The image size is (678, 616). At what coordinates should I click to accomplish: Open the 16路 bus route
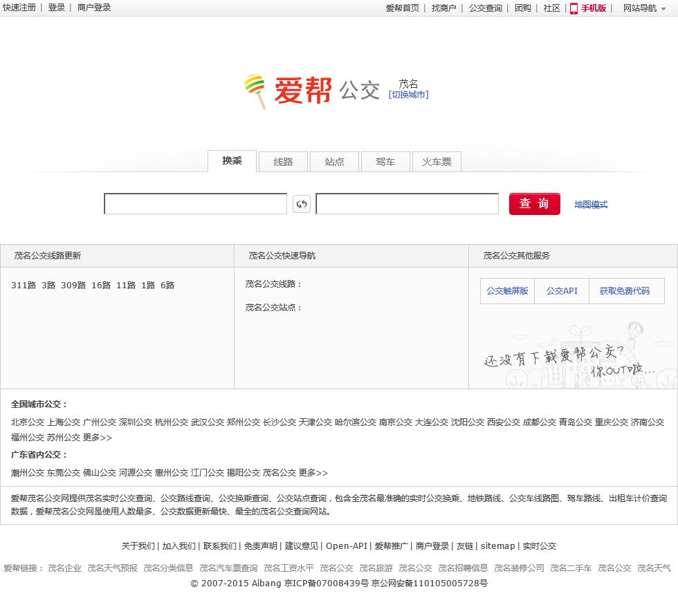pos(101,285)
